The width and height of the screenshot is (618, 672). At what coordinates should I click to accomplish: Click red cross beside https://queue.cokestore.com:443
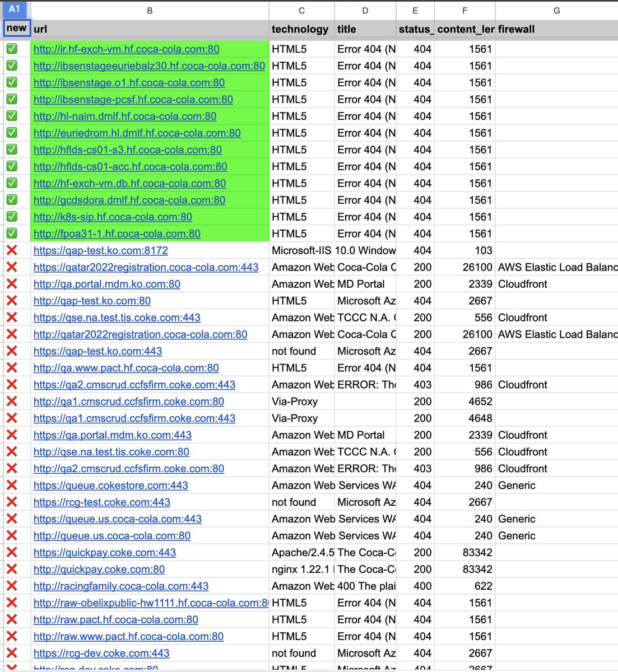click(11, 486)
